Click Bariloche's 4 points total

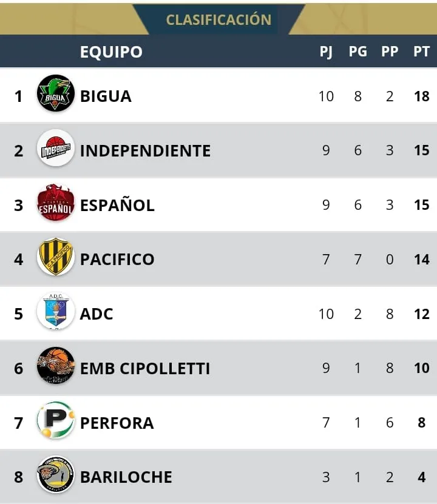coord(421,477)
